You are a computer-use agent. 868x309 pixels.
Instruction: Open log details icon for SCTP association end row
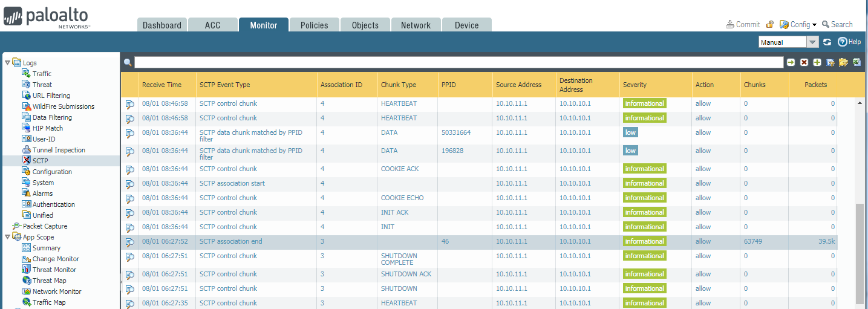pyautogui.click(x=129, y=242)
